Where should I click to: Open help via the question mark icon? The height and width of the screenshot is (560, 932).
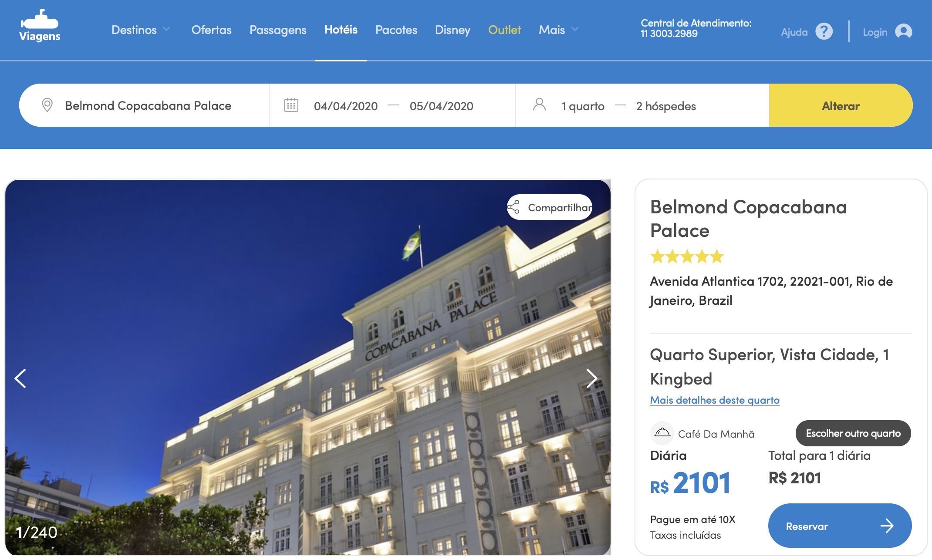(x=824, y=31)
